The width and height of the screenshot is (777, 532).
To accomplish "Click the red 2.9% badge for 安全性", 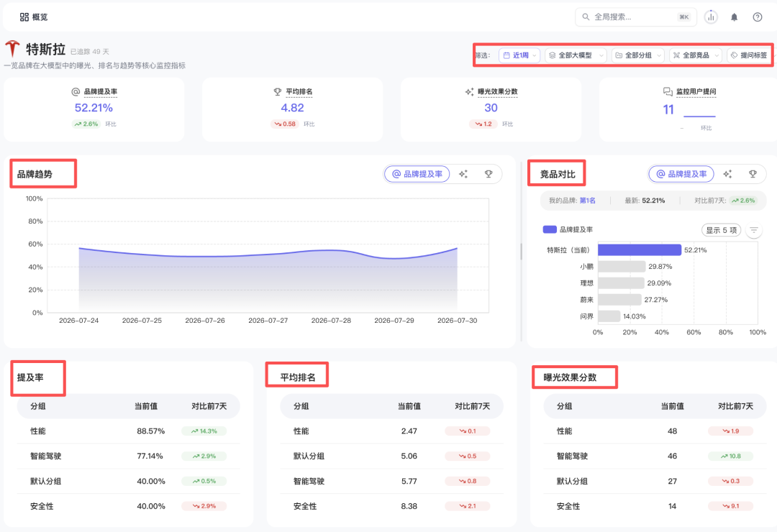I will (204, 505).
